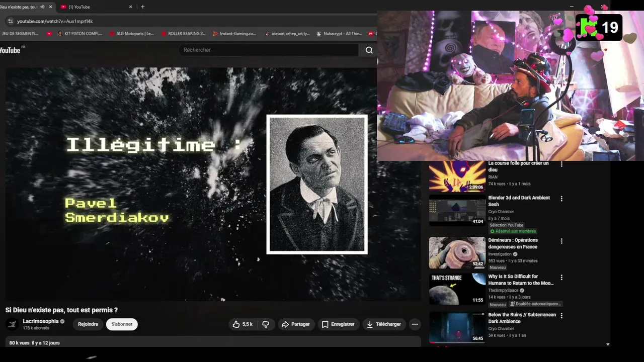Image resolution: width=644 pixels, height=362 pixels.
Task: Mute the tab via its speaker icon
Action: pyautogui.click(x=42, y=7)
